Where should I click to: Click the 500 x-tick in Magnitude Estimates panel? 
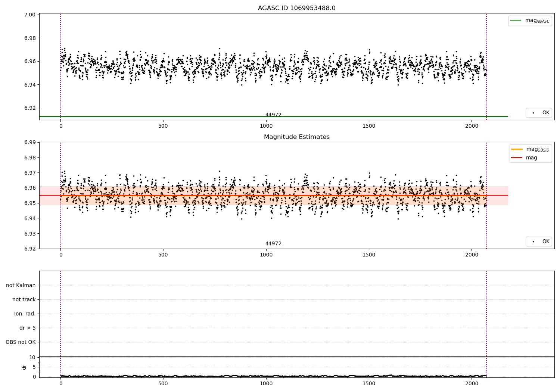coord(163,255)
